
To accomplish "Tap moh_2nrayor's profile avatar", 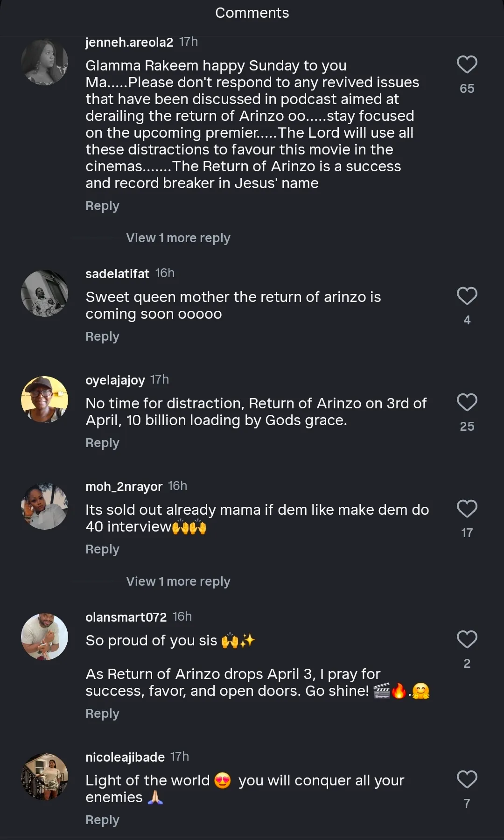I will [45, 506].
